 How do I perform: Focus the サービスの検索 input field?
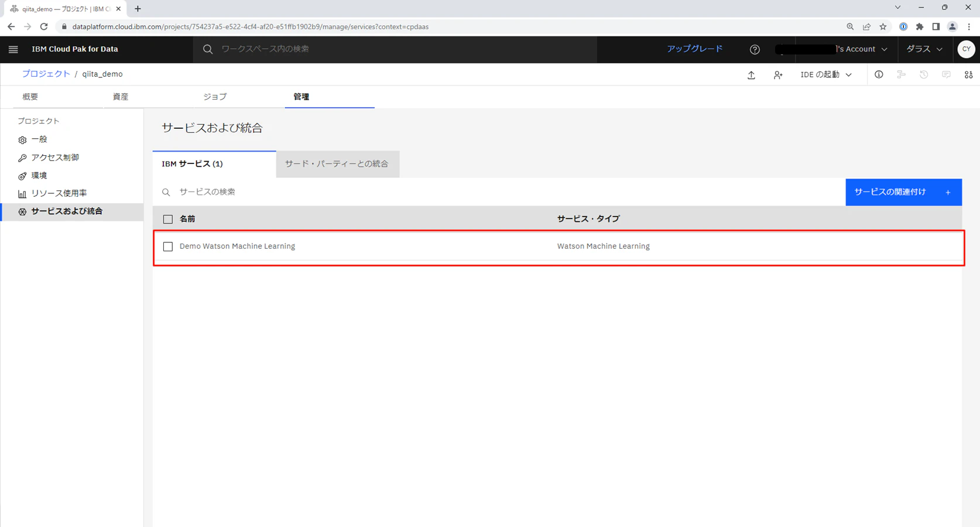pyautogui.click(x=499, y=192)
